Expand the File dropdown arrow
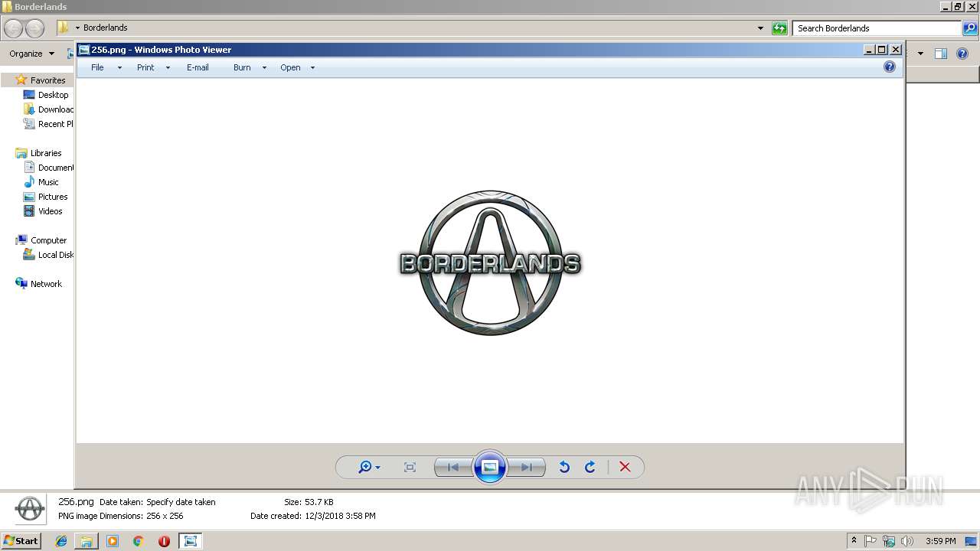Screen dimensions: 980x551 (x=119, y=68)
